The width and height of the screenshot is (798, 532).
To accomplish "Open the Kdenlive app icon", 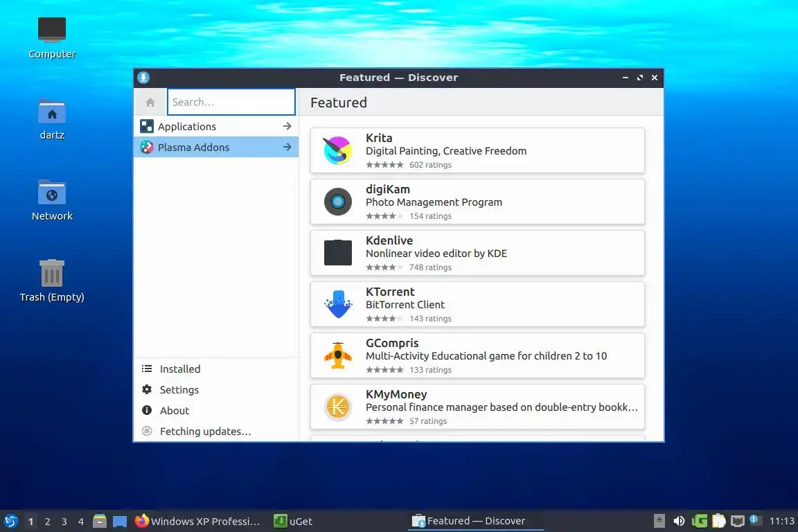I will pos(338,253).
